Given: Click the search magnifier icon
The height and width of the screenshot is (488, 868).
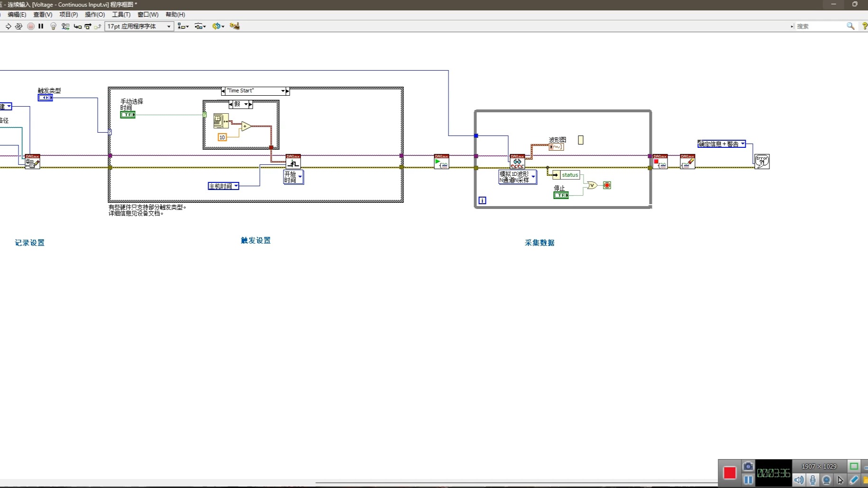Looking at the screenshot, I should tap(850, 26).
